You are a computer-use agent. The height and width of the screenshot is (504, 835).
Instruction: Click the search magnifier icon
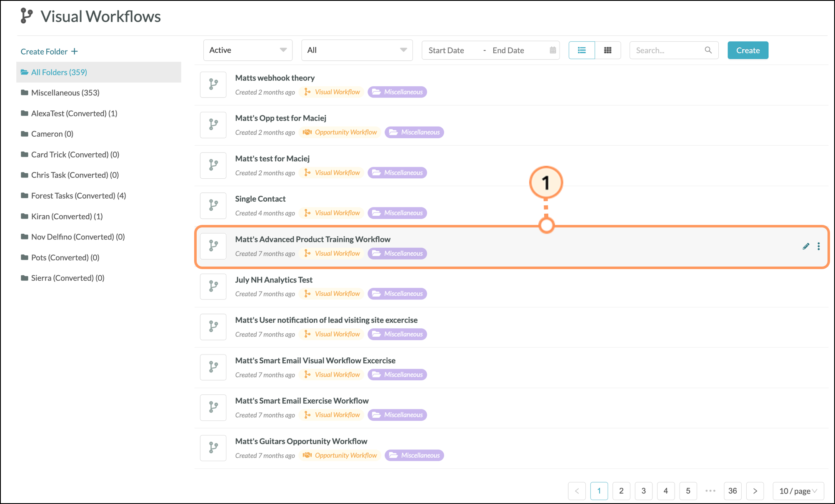pos(708,50)
